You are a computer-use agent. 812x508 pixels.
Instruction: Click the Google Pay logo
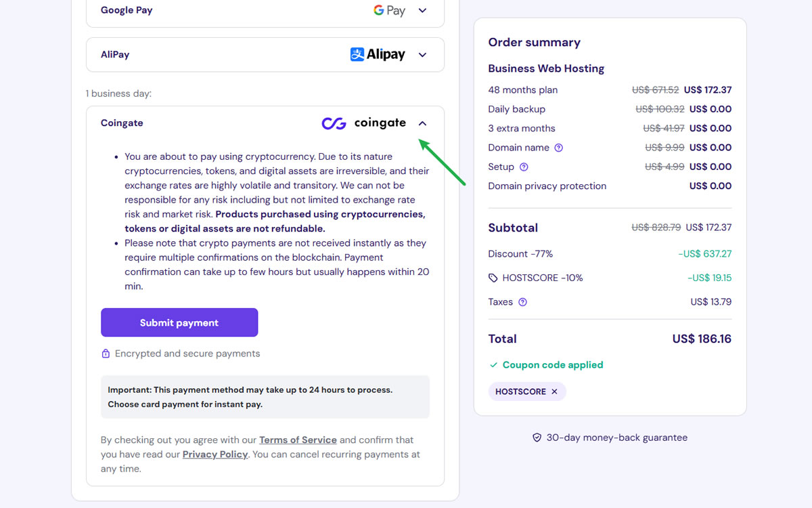click(389, 10)
